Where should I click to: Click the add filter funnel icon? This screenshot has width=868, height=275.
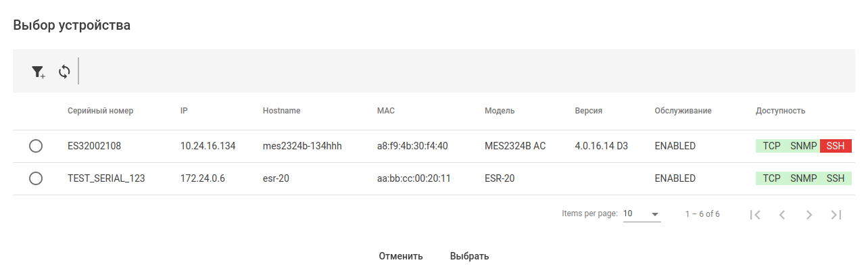pos(38,72)
